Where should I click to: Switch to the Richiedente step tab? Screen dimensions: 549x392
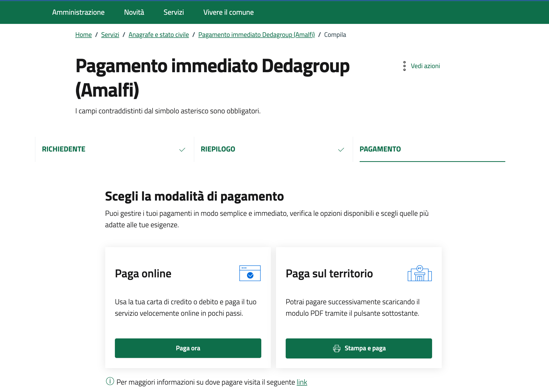(64, 149)
